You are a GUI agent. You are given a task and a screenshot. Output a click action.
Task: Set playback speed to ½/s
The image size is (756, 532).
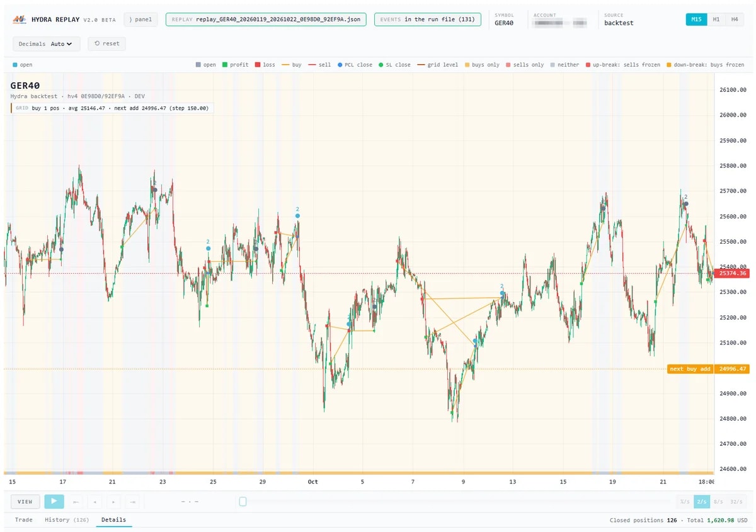point(684,502)
